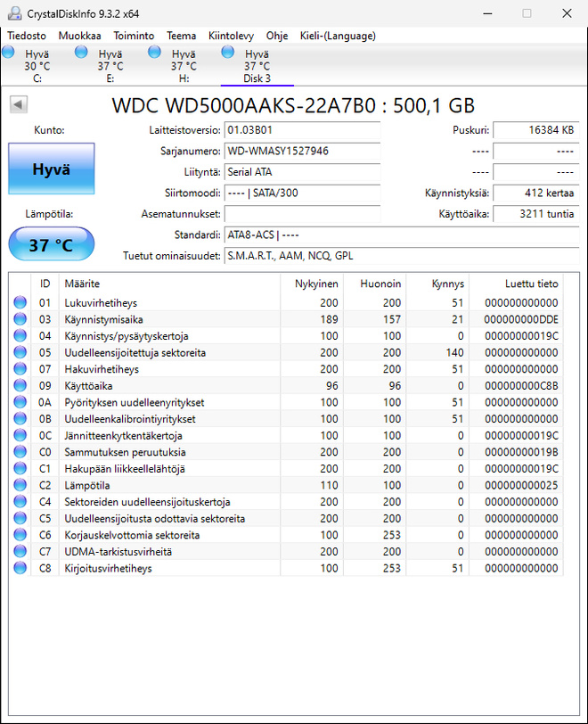
Task: Click status orb for Sammutuksen peruutuksia row
Action: [x=20, y=452]
